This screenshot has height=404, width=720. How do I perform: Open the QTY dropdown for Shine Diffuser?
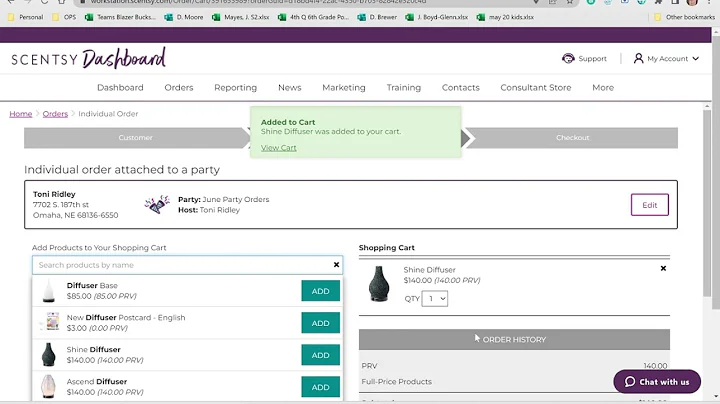[434, 298]
